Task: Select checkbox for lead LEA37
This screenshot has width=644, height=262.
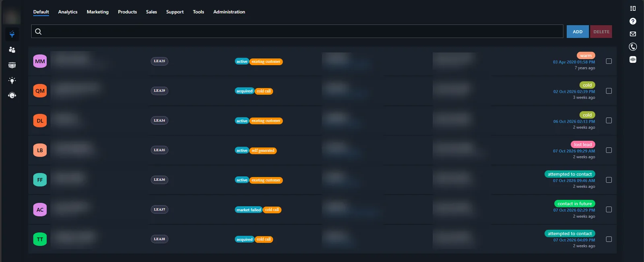Action: pyautogui.click(x=609, y=209)
